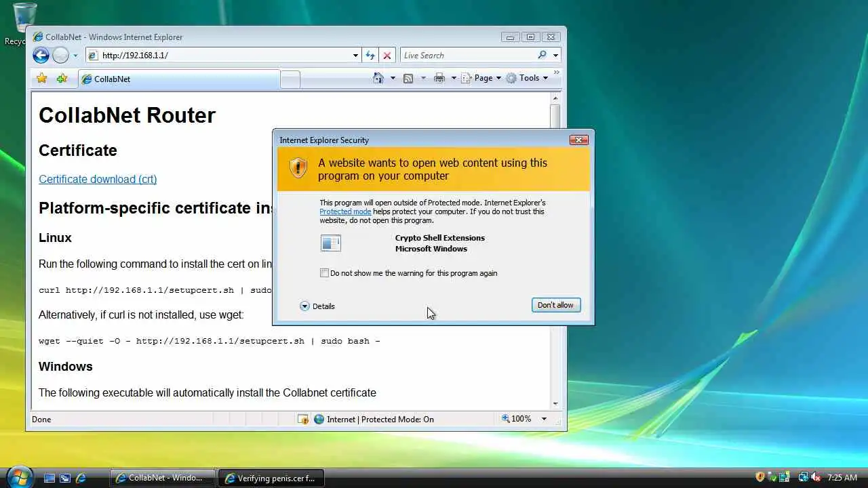Click the Print icon in toolbar
The image size is (868, 488).
click(x=439, y=78)
